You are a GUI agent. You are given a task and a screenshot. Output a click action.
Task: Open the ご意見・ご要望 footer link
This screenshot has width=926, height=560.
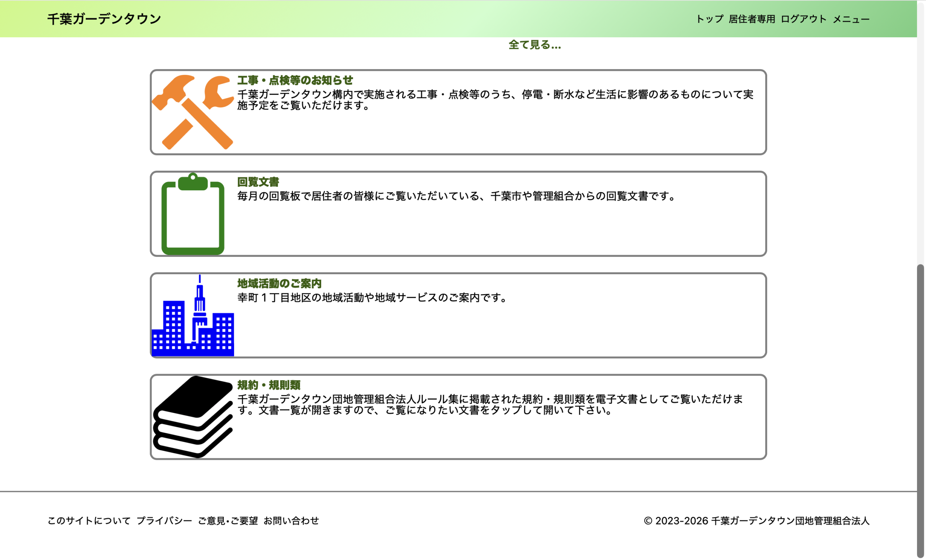click(x=228, y=521)
